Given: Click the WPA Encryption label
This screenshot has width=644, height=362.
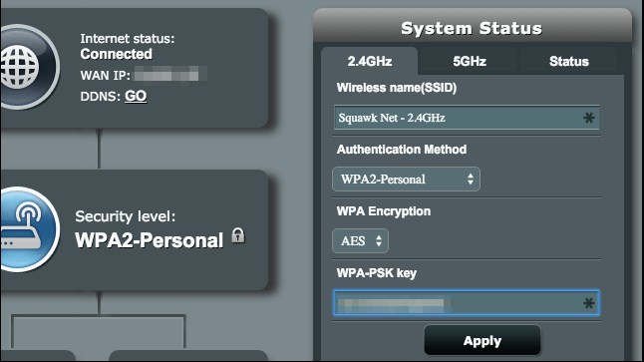Looking at the screenshot, I should point(384,211).
